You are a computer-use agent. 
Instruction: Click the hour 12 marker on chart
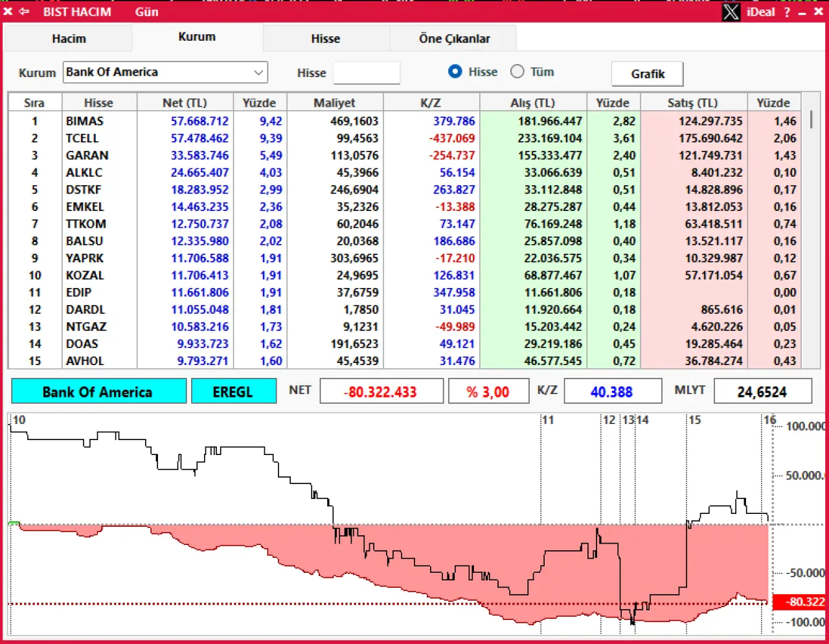[x=609, y=420]
